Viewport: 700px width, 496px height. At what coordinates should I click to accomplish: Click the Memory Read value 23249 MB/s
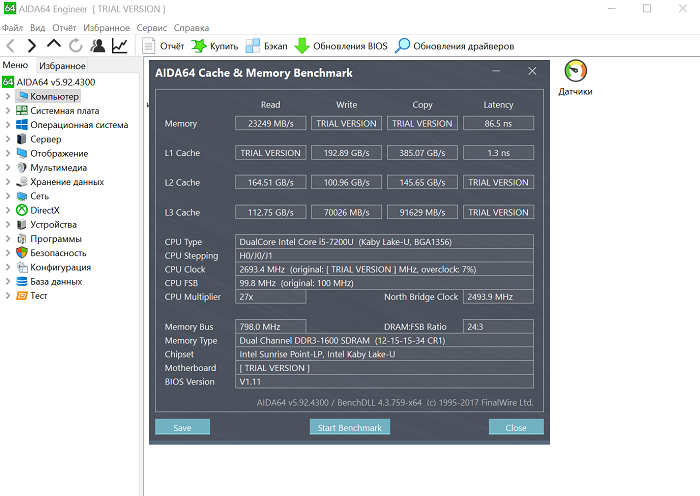[x=271, y=123]
